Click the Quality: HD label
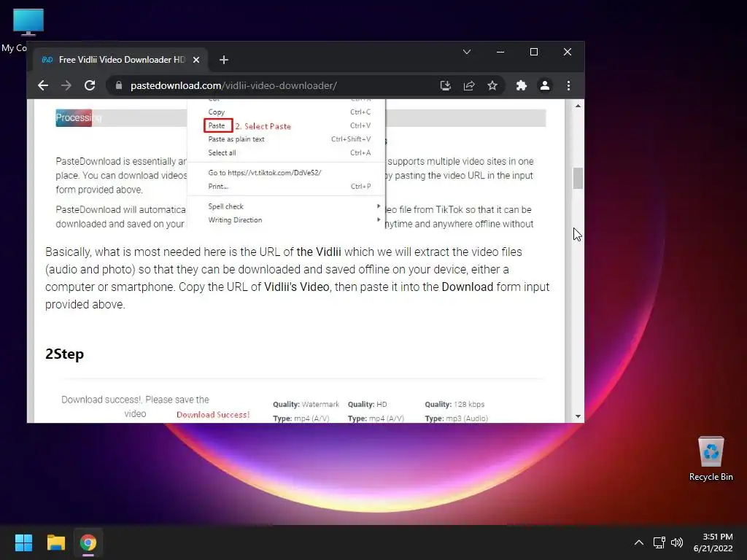Screen dimensions: 747x560 (x=368, y=404)
